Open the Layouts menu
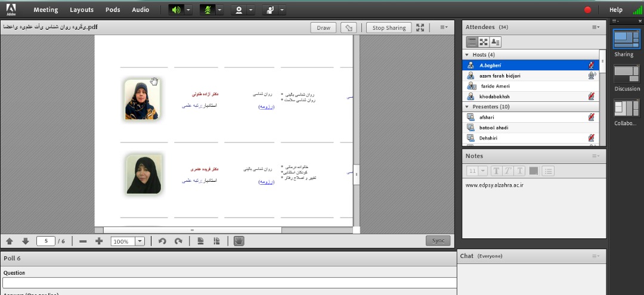This screenshot has width=644, height=295. point(81,10)
